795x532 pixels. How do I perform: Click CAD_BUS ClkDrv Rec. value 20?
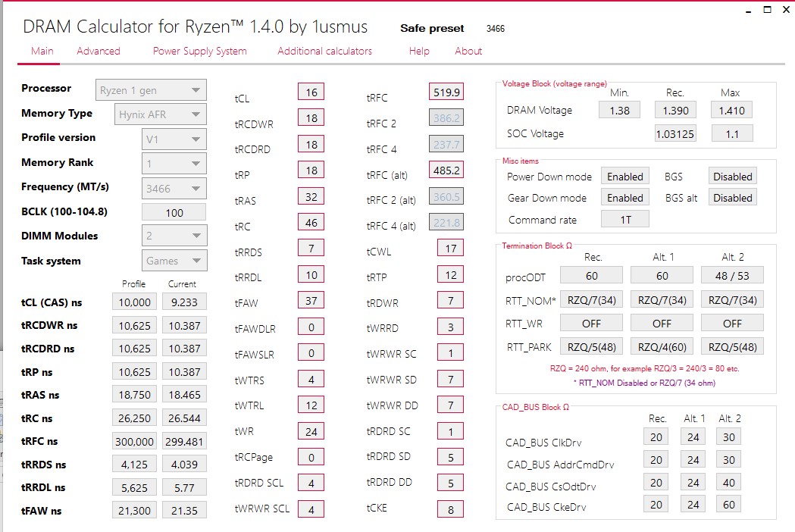tap(656, 437)
